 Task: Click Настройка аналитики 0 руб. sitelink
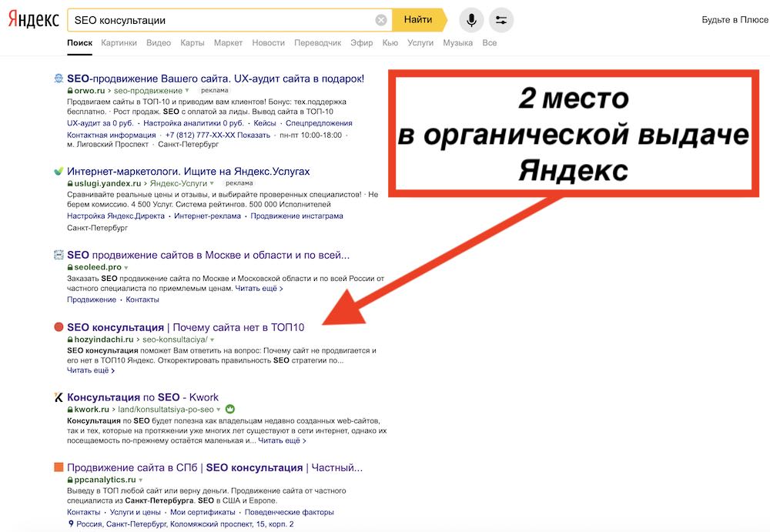coord(193,123)
